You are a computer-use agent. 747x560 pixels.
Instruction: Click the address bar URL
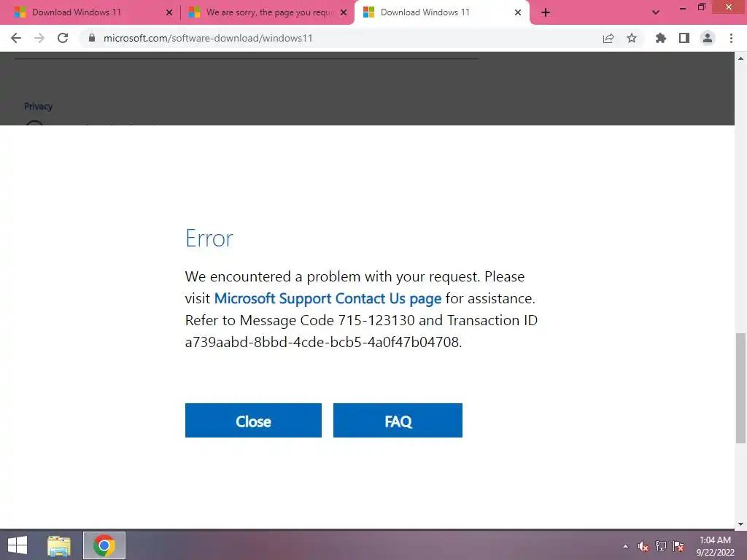pyautogui.click(x=208, y=38)
